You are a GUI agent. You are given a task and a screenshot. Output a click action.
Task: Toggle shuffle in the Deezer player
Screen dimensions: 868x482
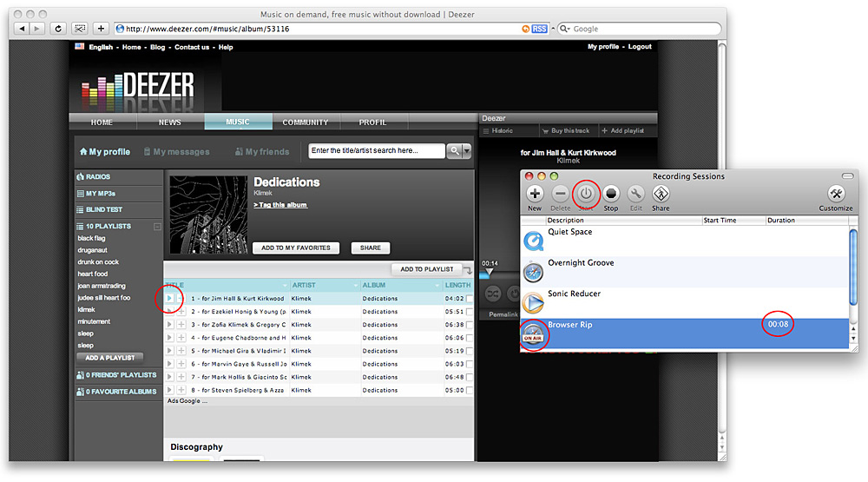click(493, 294)
